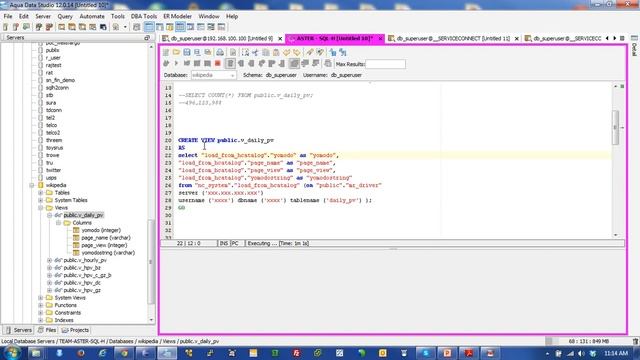Click the PowerPoint icon in the taskbar
The height and width of the screenshot is (360, 640).
click(447, 353)
